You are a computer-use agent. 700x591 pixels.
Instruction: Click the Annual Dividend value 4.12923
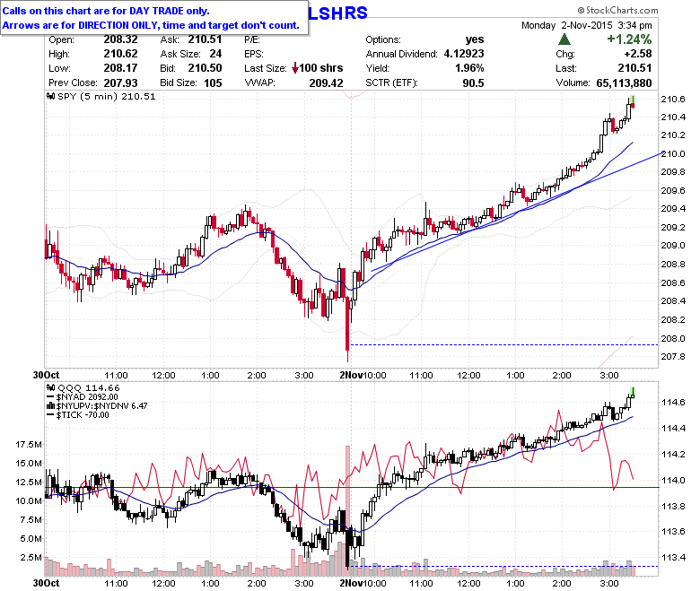click(x=464, y=54)
